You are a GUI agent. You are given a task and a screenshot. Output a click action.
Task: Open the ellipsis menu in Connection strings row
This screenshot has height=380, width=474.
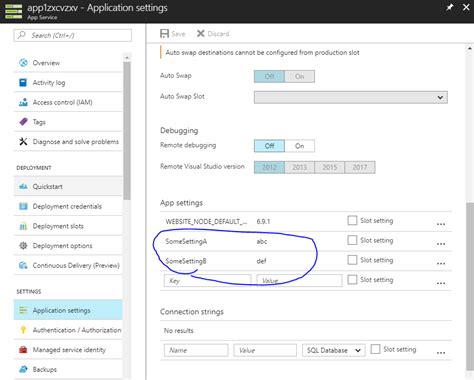tap(441, 352)
